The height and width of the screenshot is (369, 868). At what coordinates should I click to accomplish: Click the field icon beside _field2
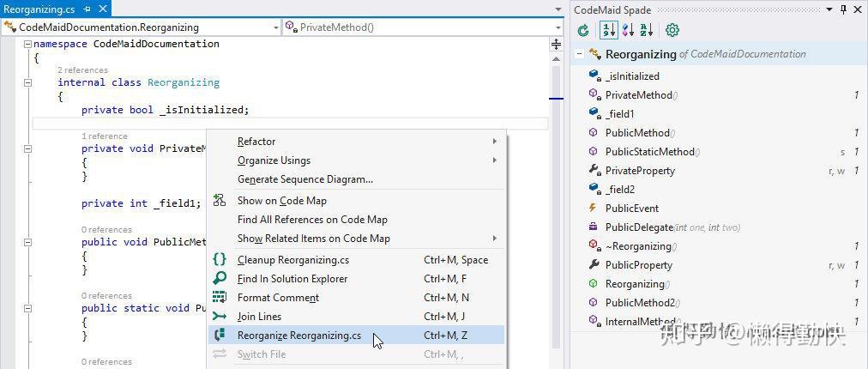[x=595, y=189]
